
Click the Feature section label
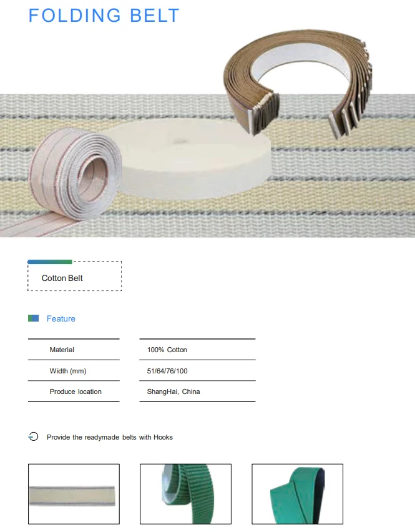point(61,318)
